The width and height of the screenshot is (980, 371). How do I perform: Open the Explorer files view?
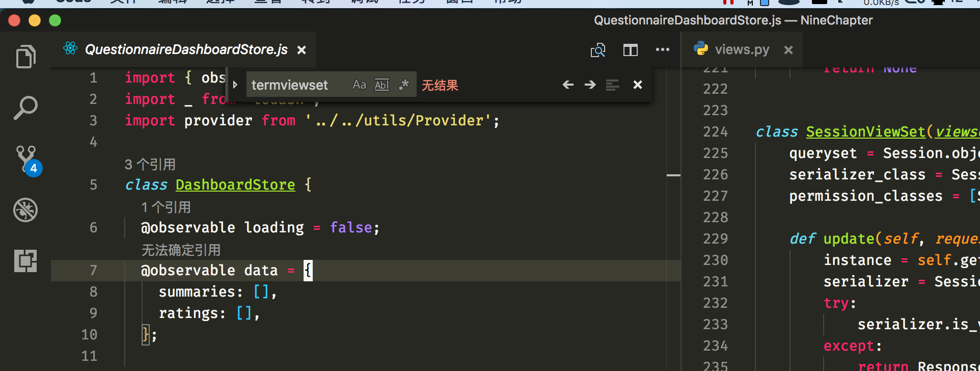click(25, 56)
